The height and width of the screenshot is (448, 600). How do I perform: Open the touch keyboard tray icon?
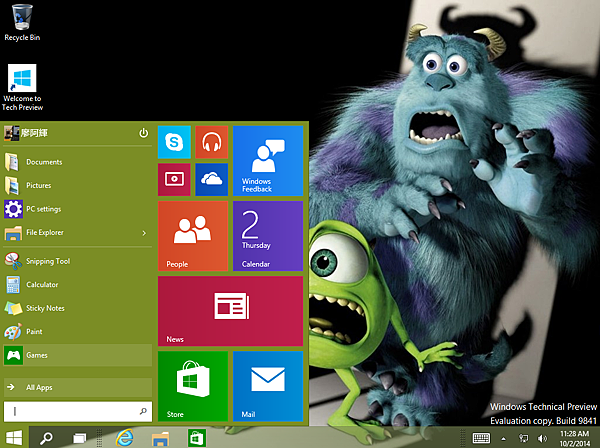point(481,438)
